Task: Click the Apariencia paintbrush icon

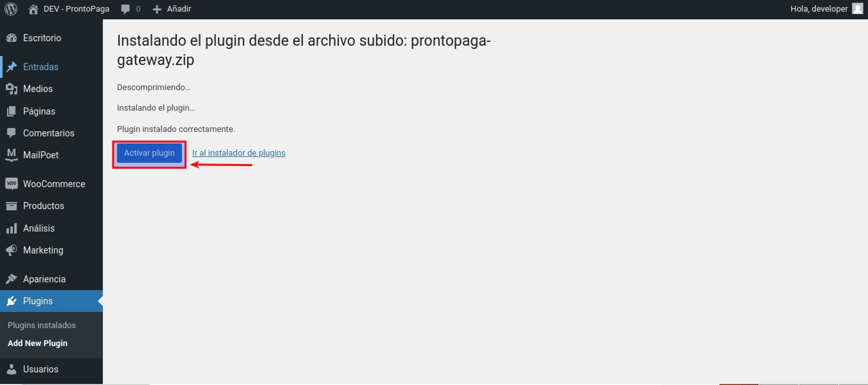Action: tap(11, 279)
